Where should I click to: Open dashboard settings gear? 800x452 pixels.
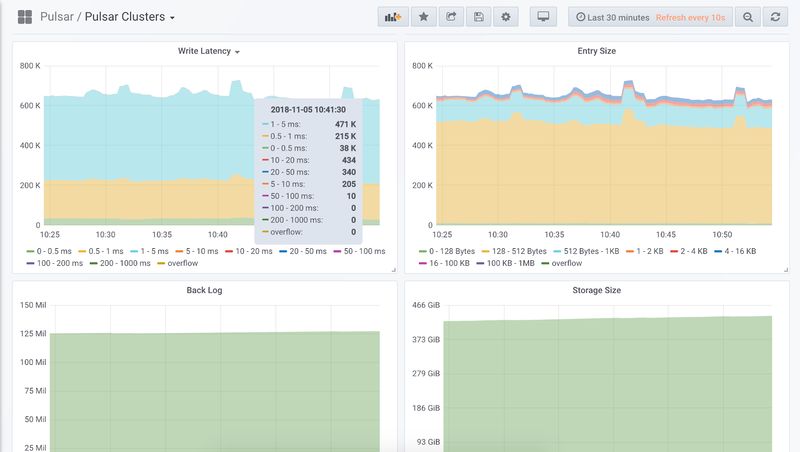[x=506, y=17]
